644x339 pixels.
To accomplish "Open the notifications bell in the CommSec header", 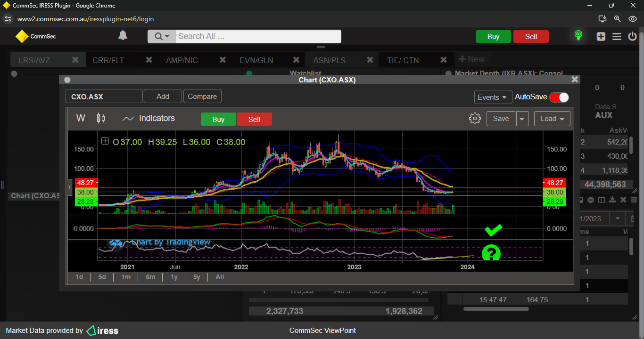I will point(123,36).
